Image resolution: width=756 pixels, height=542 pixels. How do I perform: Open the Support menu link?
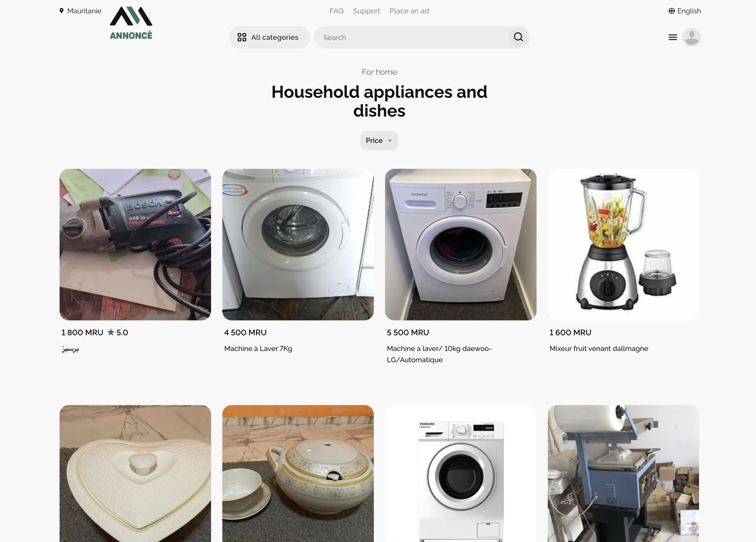point(366,11)
